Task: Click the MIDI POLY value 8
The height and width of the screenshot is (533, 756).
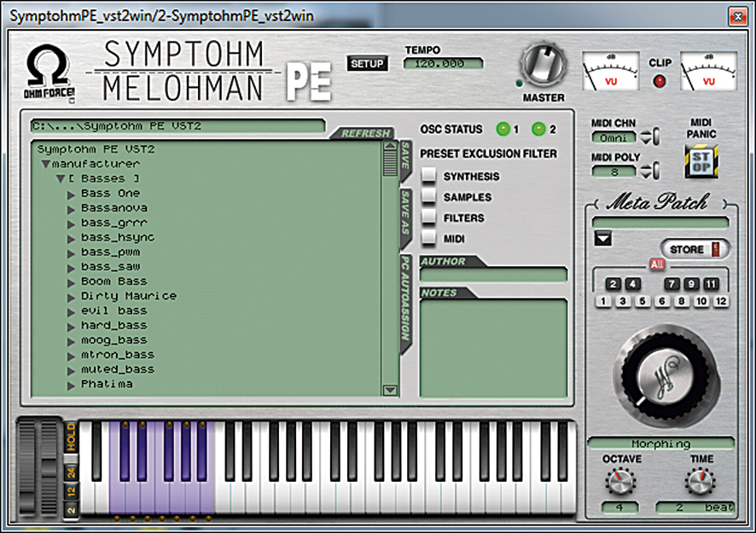Action: tap(614, 171)
